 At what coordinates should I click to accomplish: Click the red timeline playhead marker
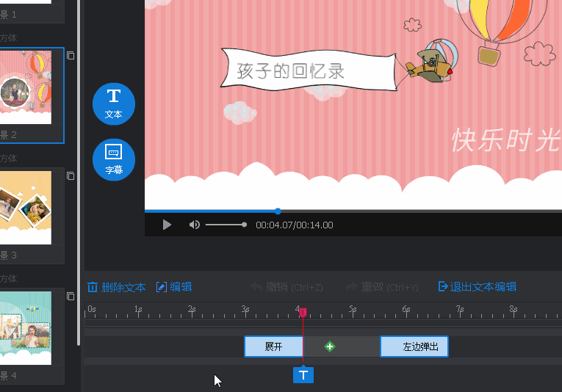[x=303, y=313]
